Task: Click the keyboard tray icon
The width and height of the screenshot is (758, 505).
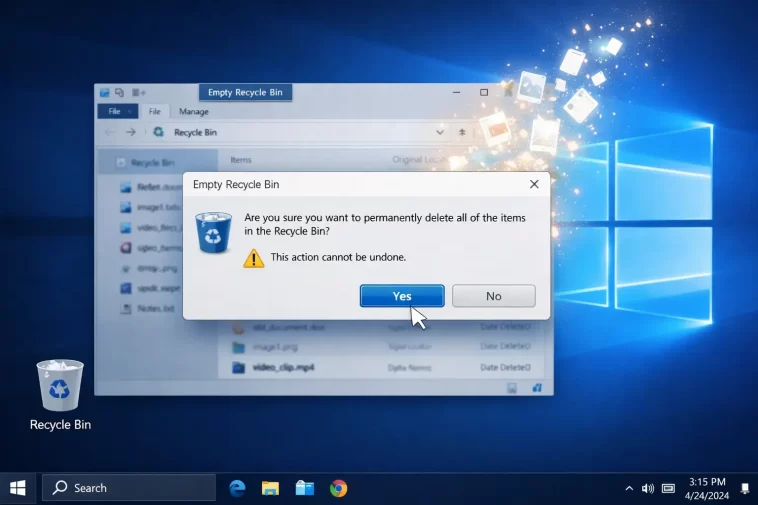Action: click(x=668, y=489)
